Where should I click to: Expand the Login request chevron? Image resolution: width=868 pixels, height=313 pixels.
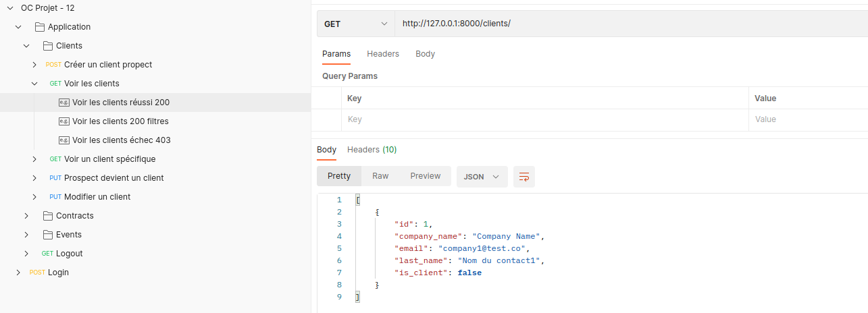[x=18, y=273]
